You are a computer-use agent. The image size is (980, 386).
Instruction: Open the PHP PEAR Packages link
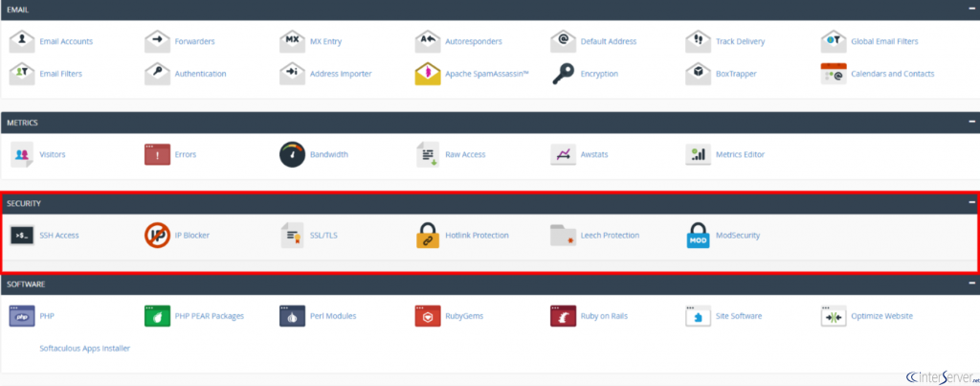click(210, 316)
